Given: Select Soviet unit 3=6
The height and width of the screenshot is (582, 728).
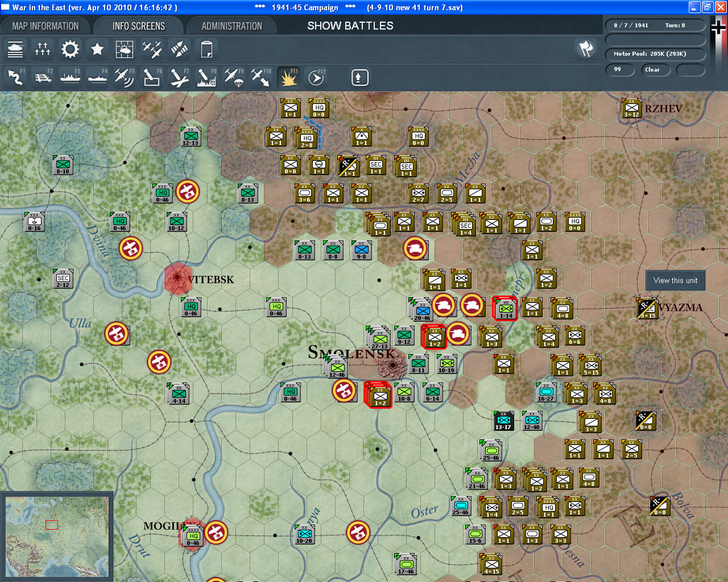Looking at the screenshot, I should click(304, 193).
